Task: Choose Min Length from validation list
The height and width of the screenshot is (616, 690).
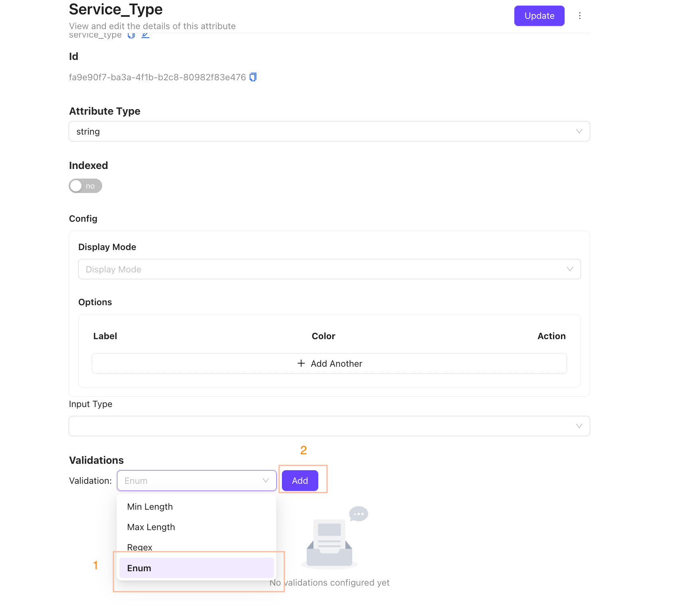Action: coord(150,507)
